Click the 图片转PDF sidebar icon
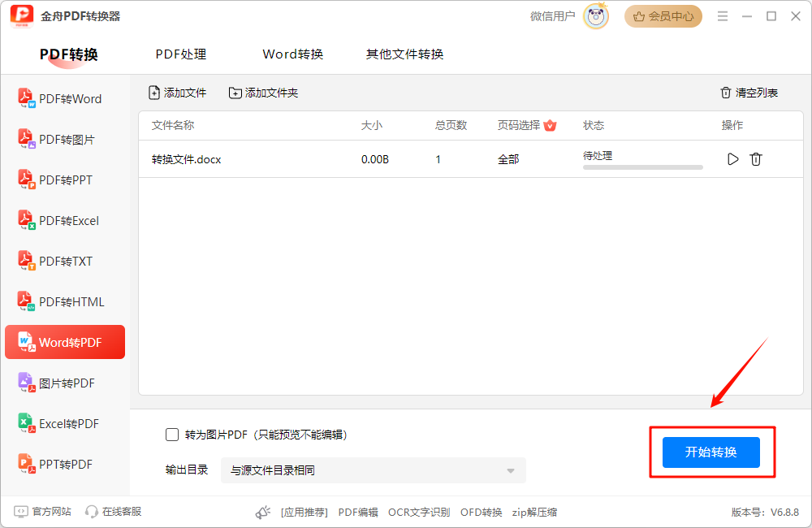This screenshot has width=812, height=528. 26,383
